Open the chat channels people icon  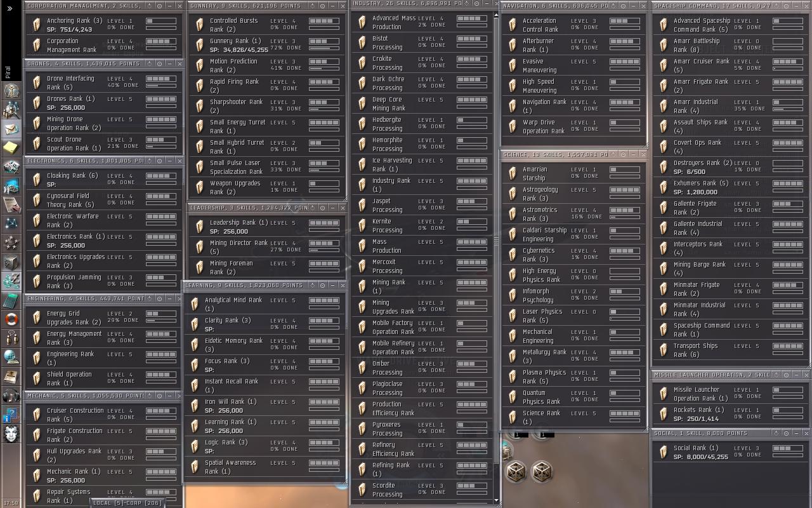11,338
